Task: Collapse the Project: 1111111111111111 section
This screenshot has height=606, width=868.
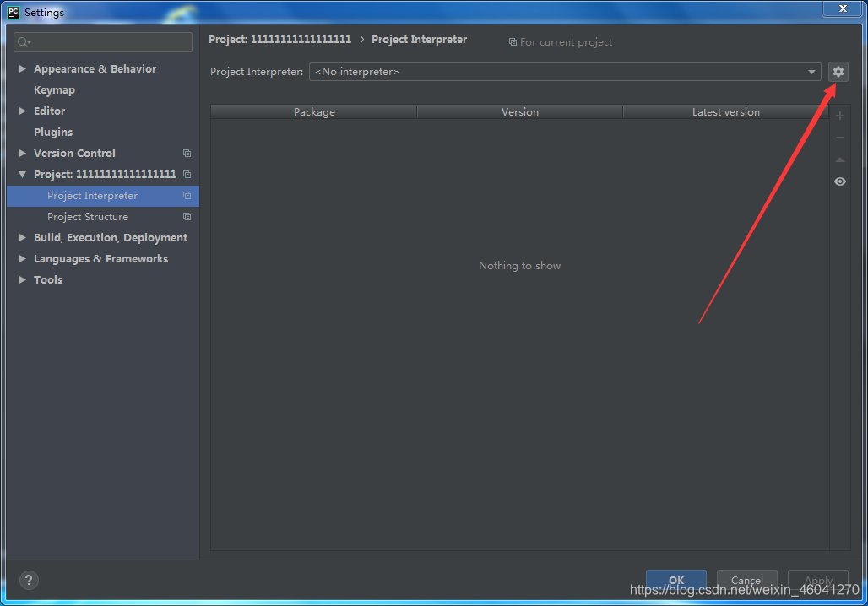Action: [x=22, y=175]
